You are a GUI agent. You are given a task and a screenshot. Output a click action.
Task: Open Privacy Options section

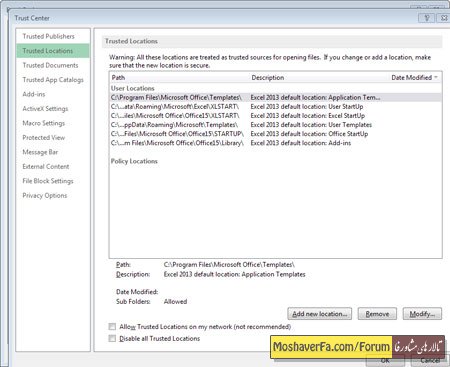point(45,195)
